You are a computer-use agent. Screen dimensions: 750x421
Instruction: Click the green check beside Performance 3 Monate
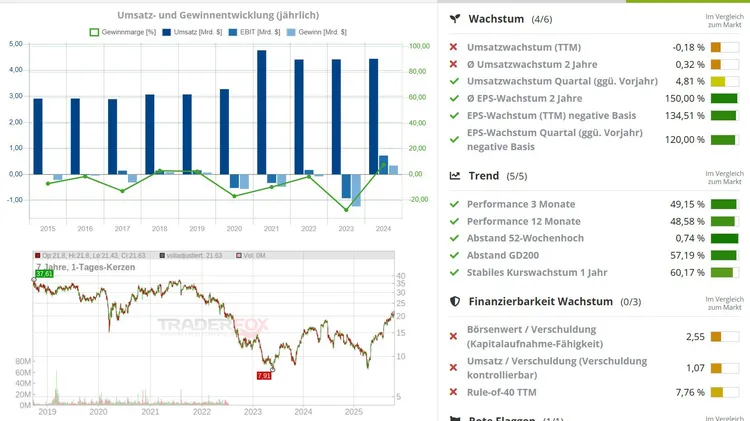click(454, 204)
